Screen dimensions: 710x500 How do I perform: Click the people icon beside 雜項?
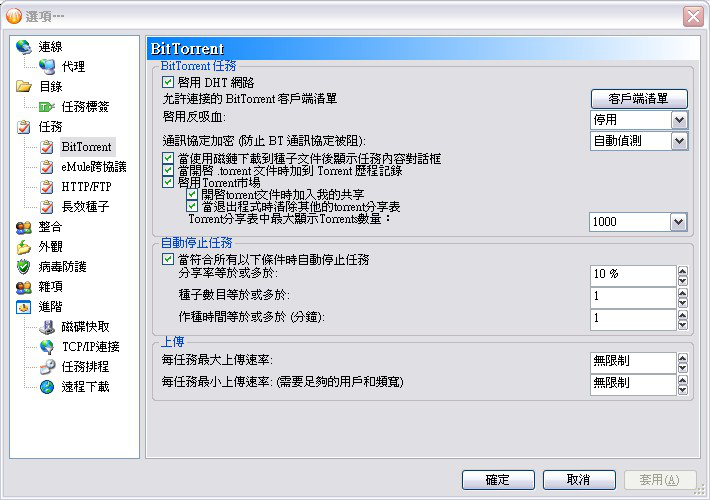(24, 287)
